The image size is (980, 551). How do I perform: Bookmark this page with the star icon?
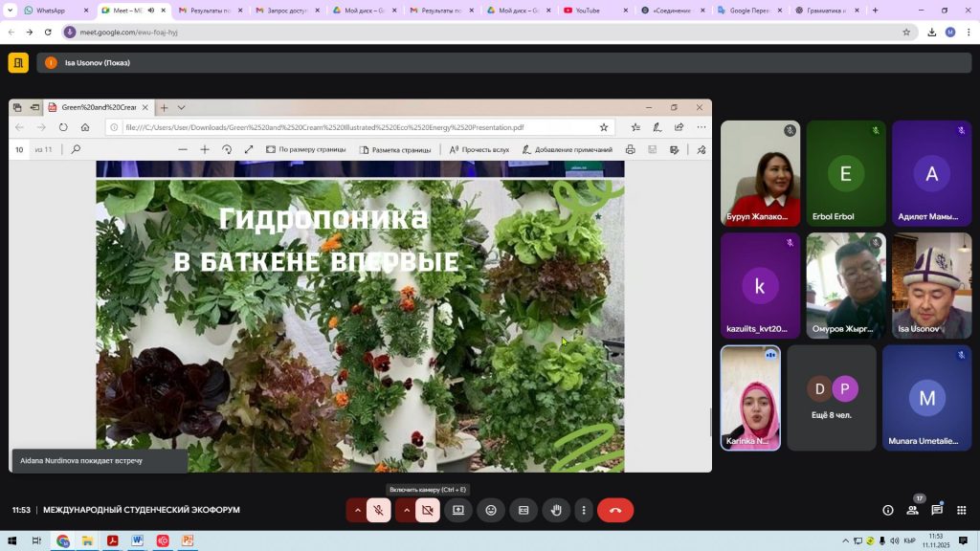(906, 32)
